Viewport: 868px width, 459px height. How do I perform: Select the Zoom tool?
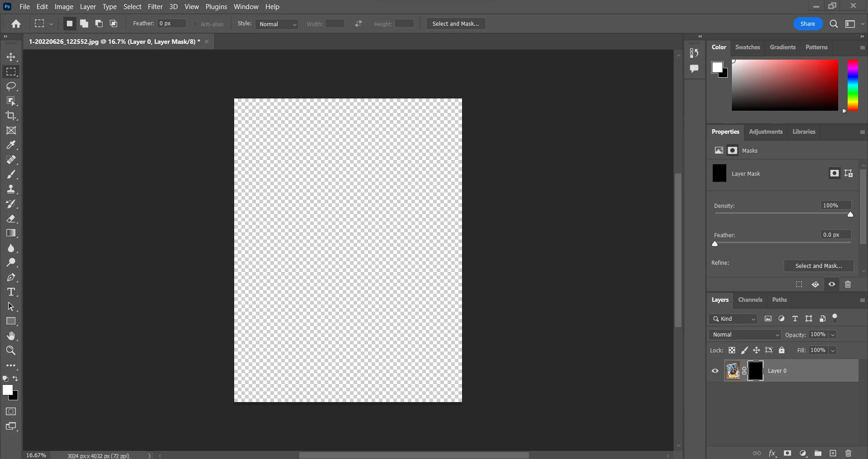click(x=11, y=351)
